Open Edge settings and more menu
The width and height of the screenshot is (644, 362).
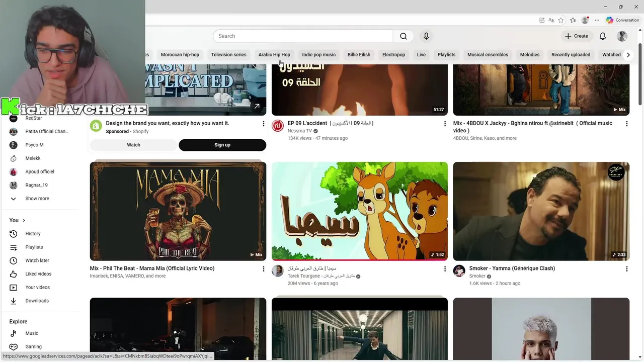[x=597, y=20]
